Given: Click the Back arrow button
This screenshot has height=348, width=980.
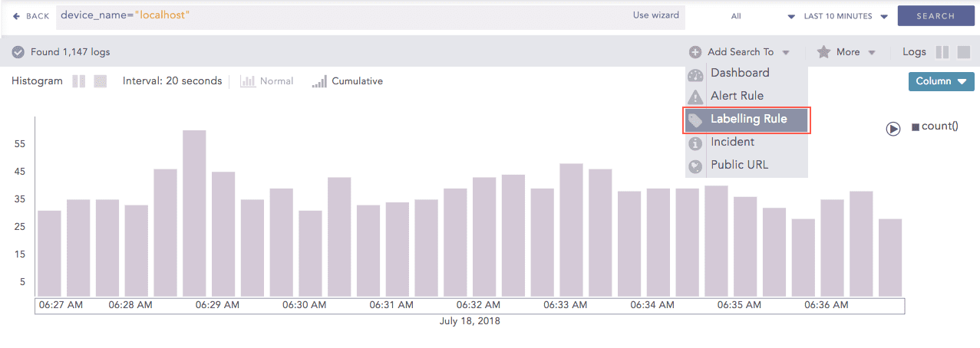Looking at the screenshot, I should [31, 16].
